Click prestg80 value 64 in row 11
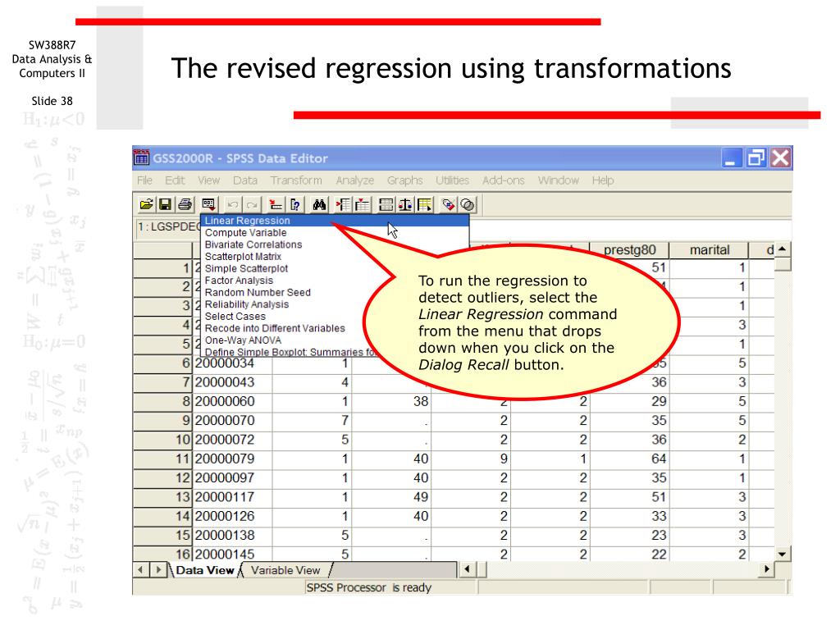This screenshot has height=630, width=840. coord(629,459)
